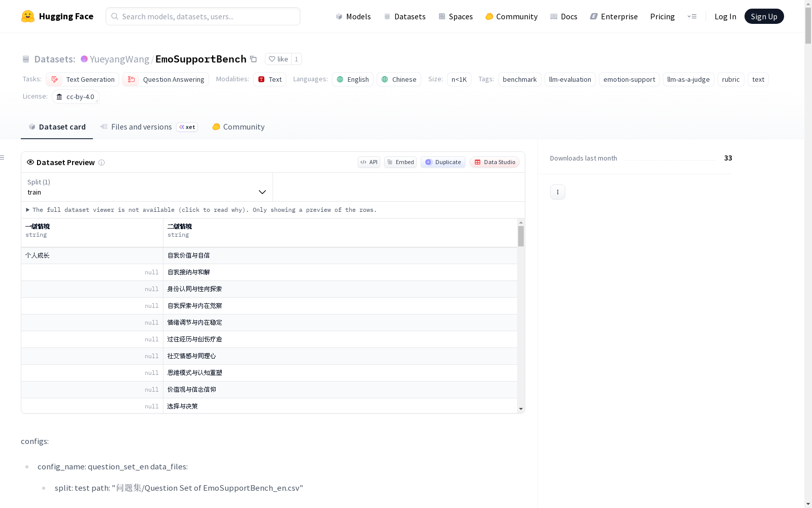Open the Pricing page link
This screenshot has height=508, width=812.
point(662,16)
